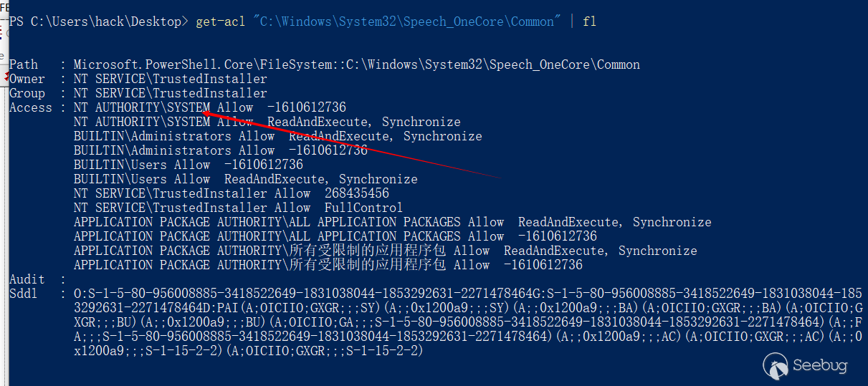
Task: Click the Owner value NT SERVICE\TrustedInstaller
Action: 170,79
